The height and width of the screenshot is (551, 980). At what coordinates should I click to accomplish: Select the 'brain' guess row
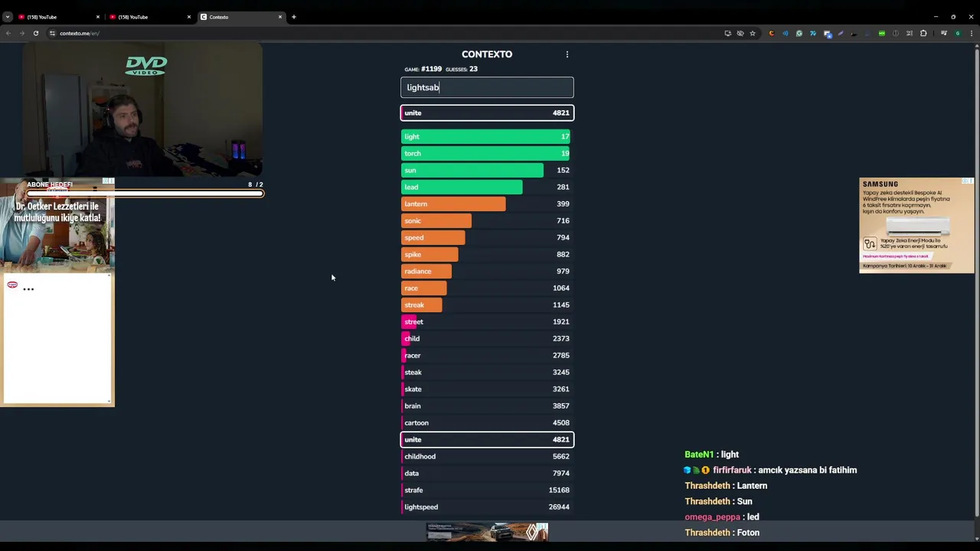coord(487,406)
